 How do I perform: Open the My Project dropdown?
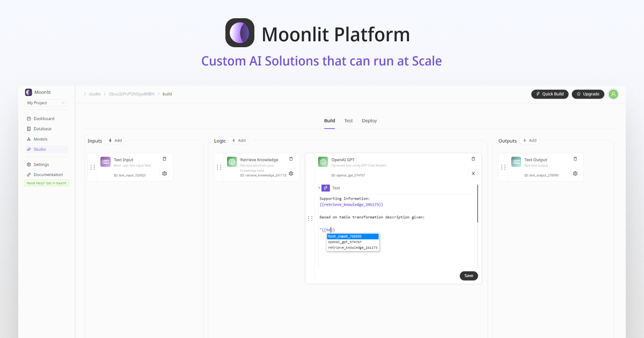coord(46,103)
